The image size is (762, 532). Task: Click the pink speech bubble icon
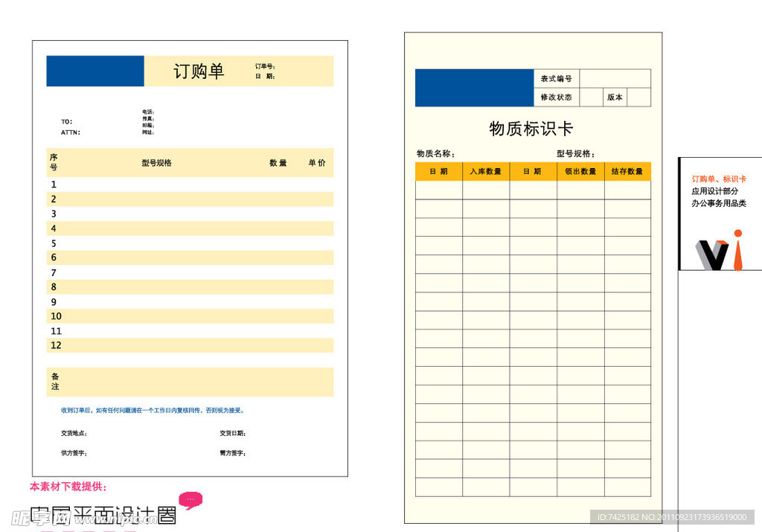click(190, 500)
